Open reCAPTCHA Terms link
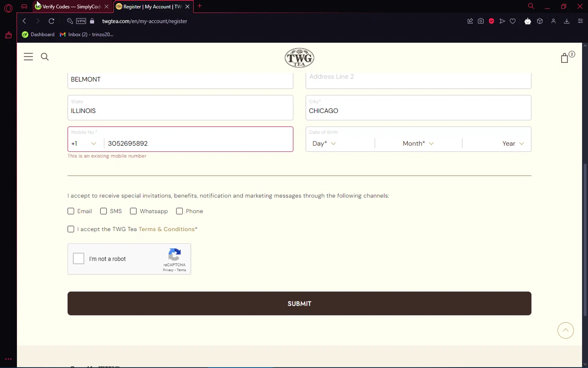588x368 pixels. (181, 270)
